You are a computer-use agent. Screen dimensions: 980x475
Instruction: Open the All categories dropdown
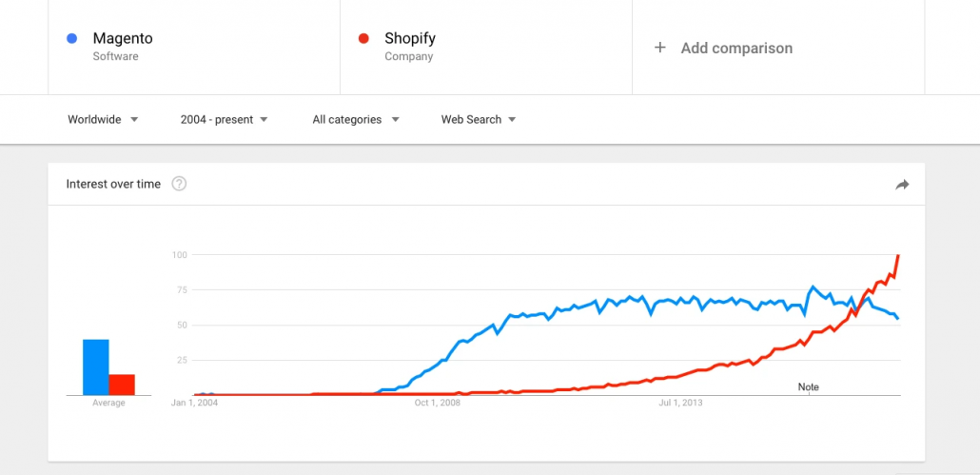tap(355, 120)
